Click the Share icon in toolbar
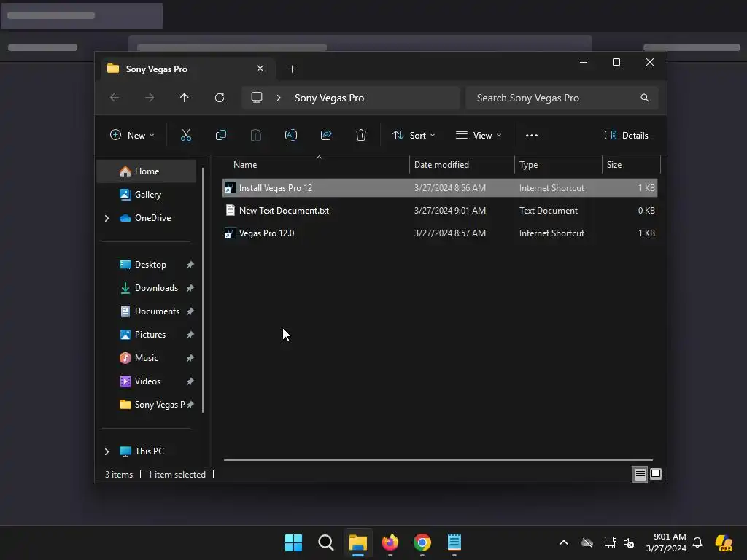Viewport: 747px width, 560px height. point(326,135)
